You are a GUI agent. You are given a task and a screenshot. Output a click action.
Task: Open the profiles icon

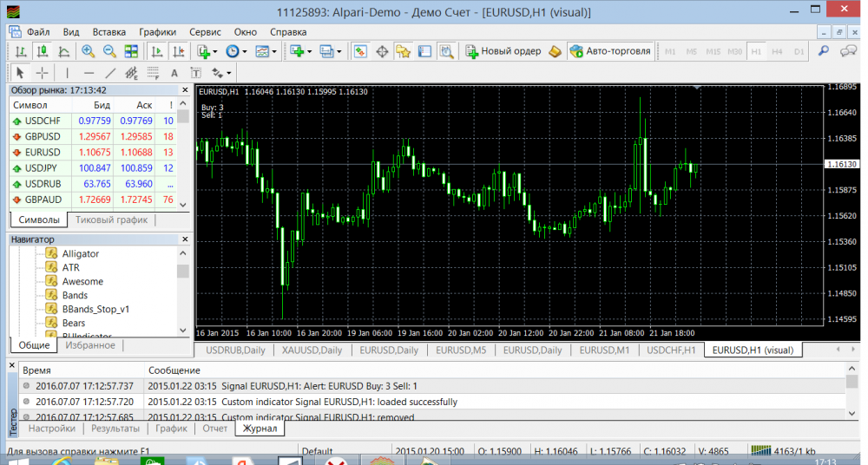coord(326,51)
